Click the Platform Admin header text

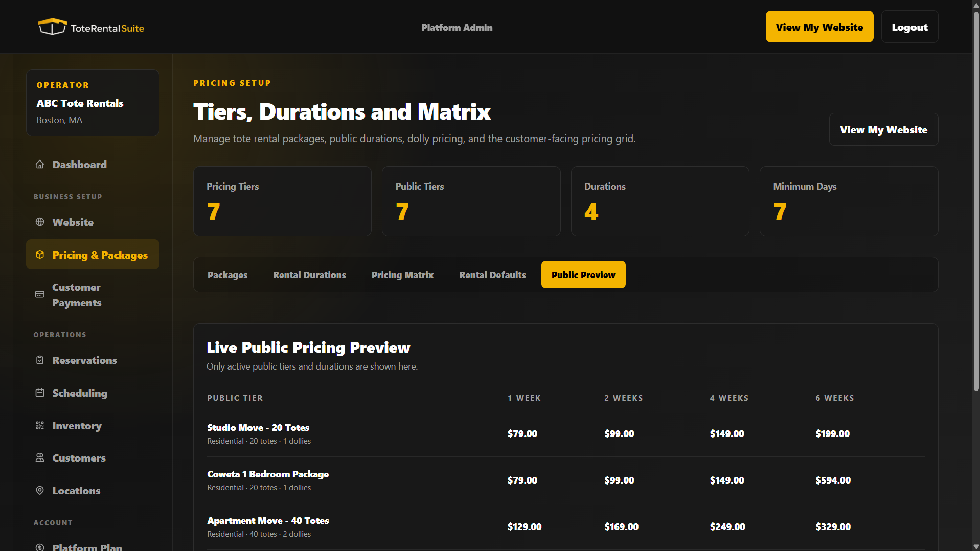457,27
